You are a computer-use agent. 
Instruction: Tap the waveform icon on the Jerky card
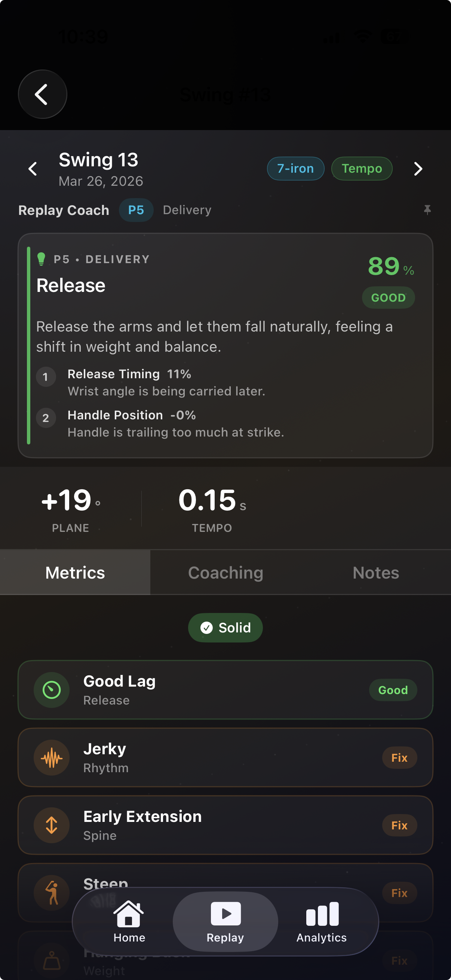[51, 758]
